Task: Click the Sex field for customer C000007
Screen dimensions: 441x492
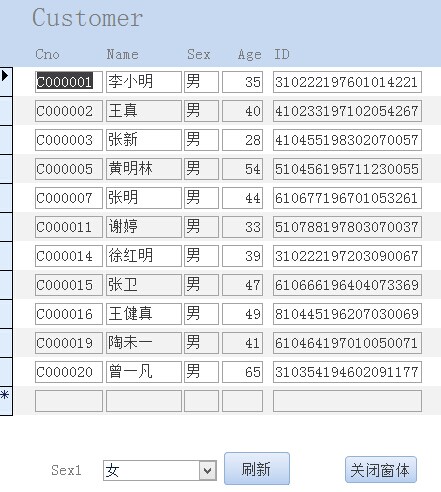Action: tap(201, 198)
